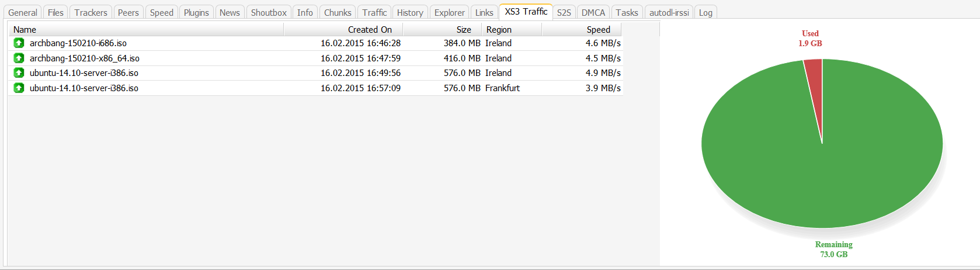Image resolution: width=980 pixels, height=270 pixels.
Task: Click upload icon of Ireland ubuntu-14.10-server-i386.iso
Action: 19,72
